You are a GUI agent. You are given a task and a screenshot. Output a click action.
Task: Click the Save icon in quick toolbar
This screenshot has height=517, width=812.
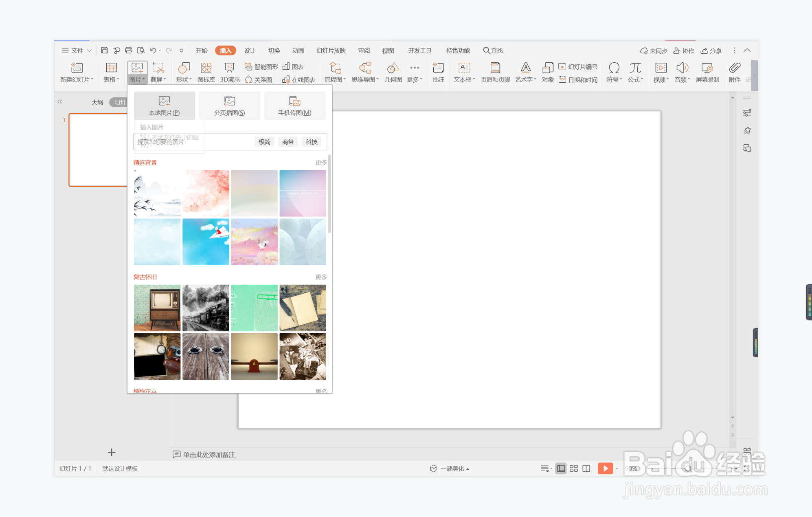(105, 51)
